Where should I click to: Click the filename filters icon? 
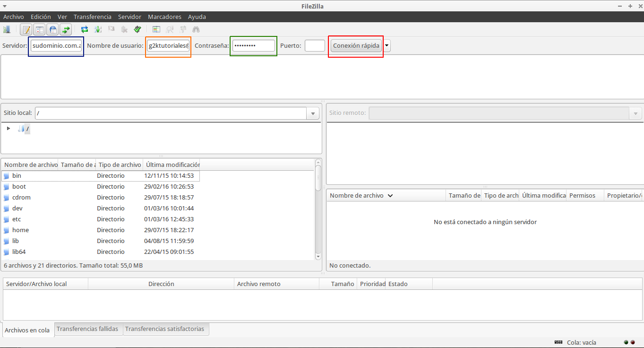pyautogui.click(x=156, y=29)
